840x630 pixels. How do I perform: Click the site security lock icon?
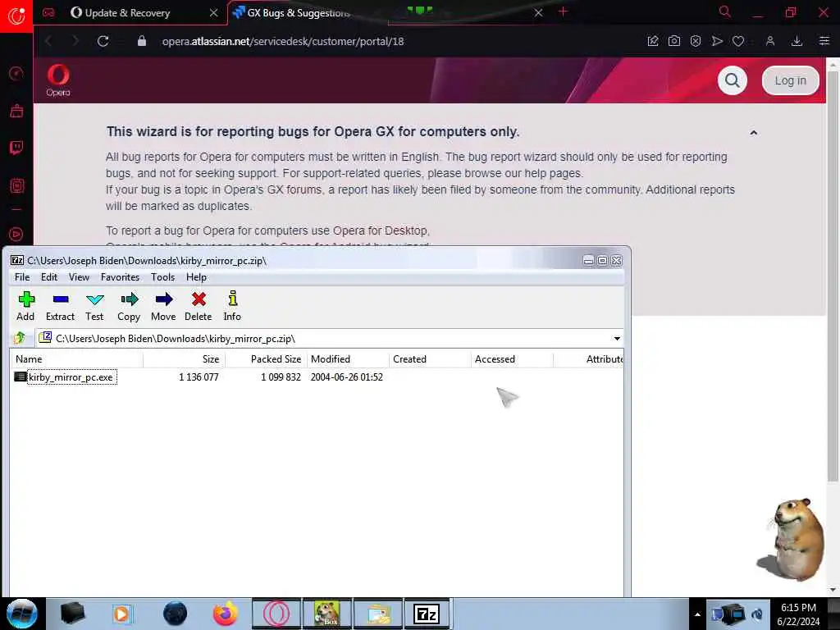141,41
